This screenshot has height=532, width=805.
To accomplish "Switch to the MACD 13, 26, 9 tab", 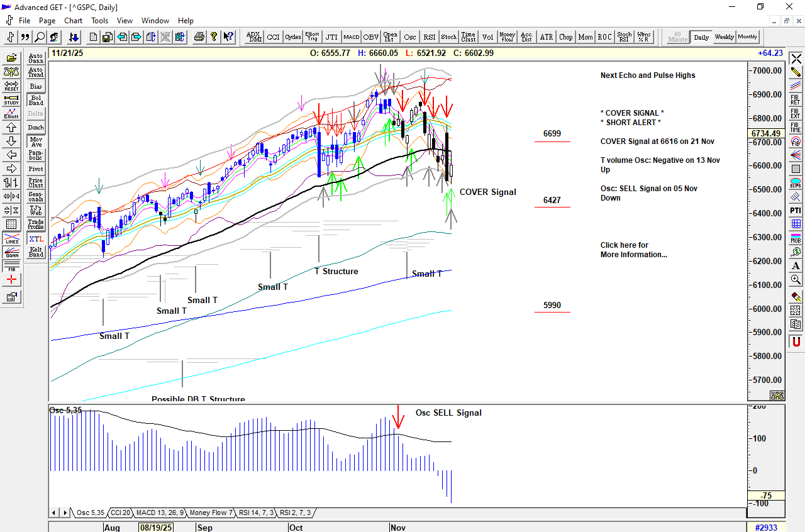I will 160,513.
